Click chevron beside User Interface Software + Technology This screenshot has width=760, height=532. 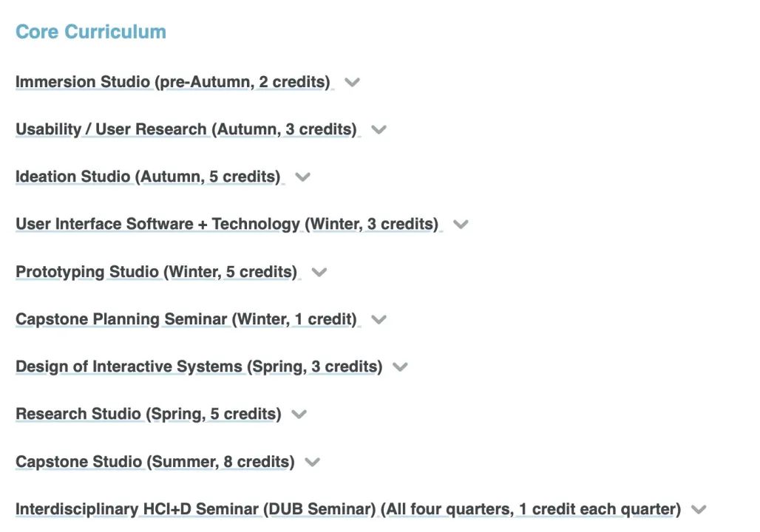[x=461, y=225]
